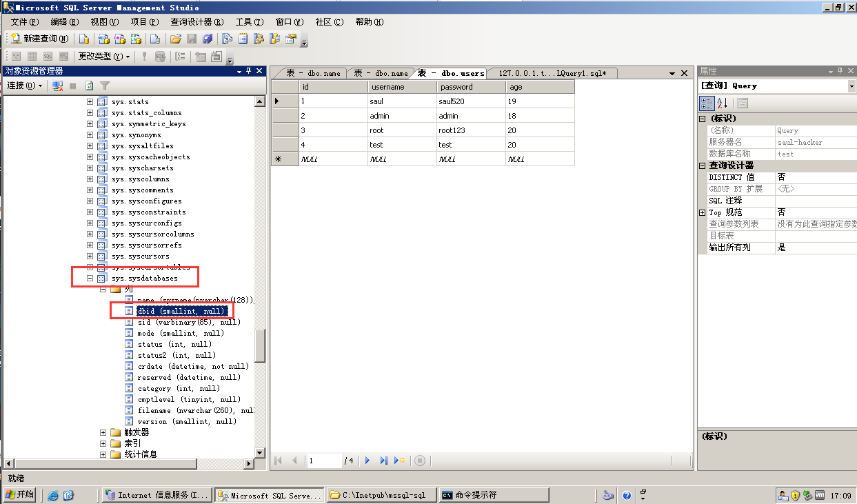Click the row selector for the saul row
Image resolution: width=857 pixels, height=504 pixels.
[x=285, y=101]
